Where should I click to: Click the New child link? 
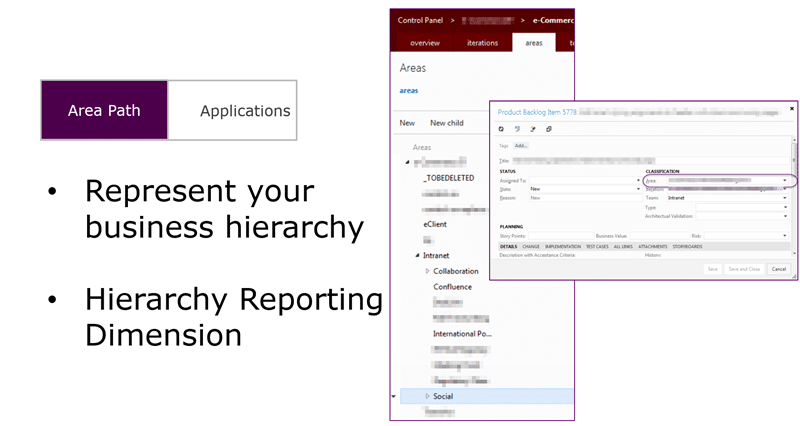point(446,123)
